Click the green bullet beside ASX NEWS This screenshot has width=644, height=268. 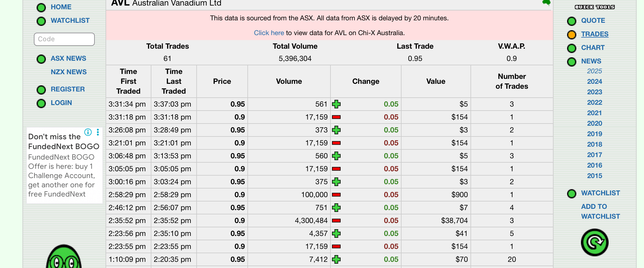(41, 59)
